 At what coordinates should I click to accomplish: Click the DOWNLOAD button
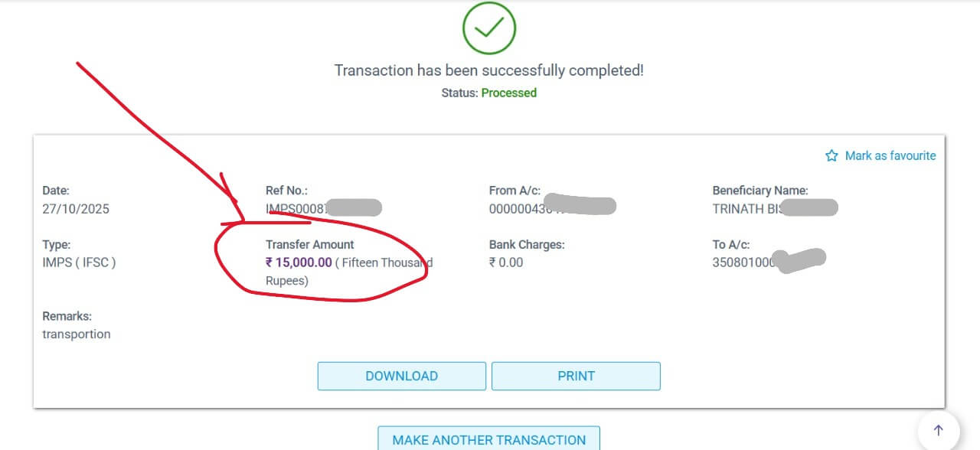pyautogui.click(x=401, y=376)
